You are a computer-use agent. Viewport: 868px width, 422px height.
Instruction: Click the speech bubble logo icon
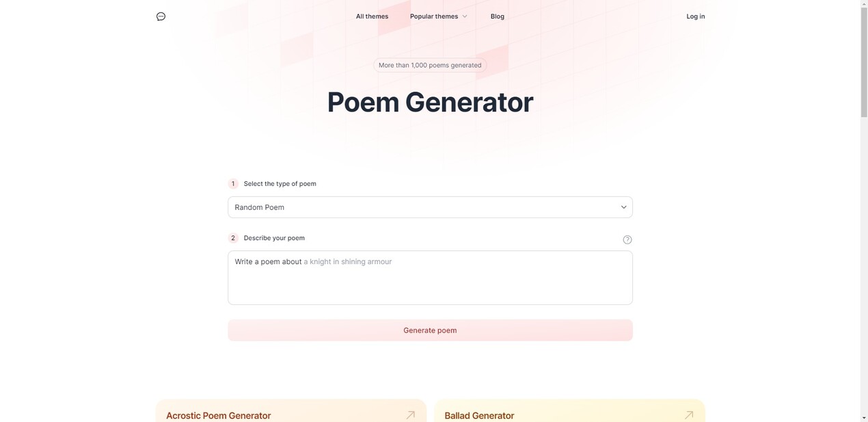[160, 16]
